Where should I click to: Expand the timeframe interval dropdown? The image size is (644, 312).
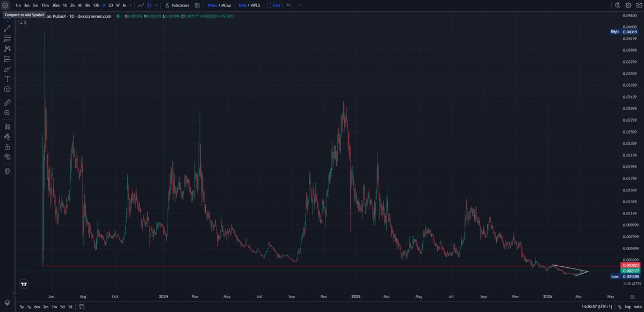coord(131,5)
